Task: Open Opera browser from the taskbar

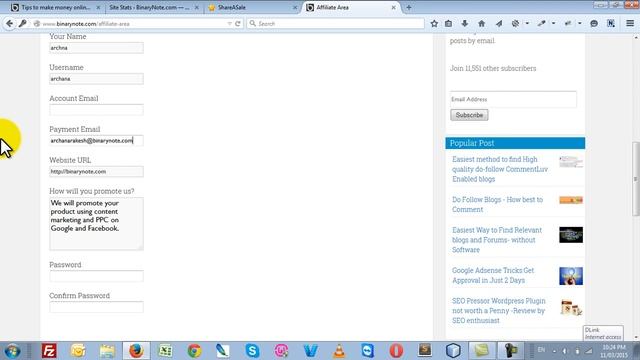Action: tap(396, 351)
